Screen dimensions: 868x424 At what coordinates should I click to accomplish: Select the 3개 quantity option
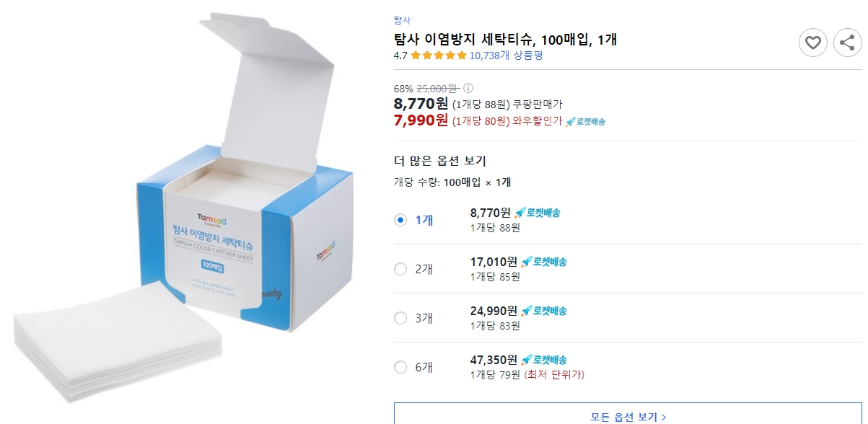pos(400,317)
